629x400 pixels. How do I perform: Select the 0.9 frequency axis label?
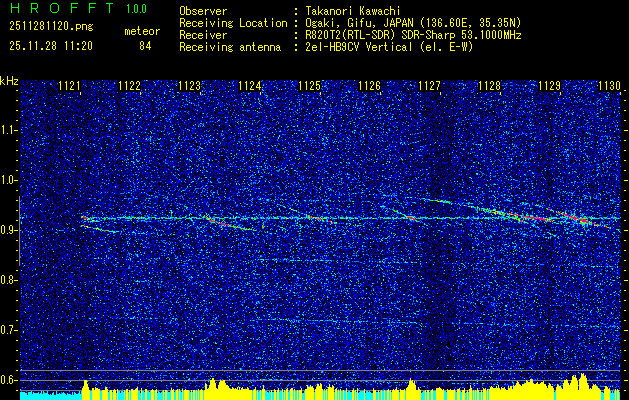pos(7,230)
